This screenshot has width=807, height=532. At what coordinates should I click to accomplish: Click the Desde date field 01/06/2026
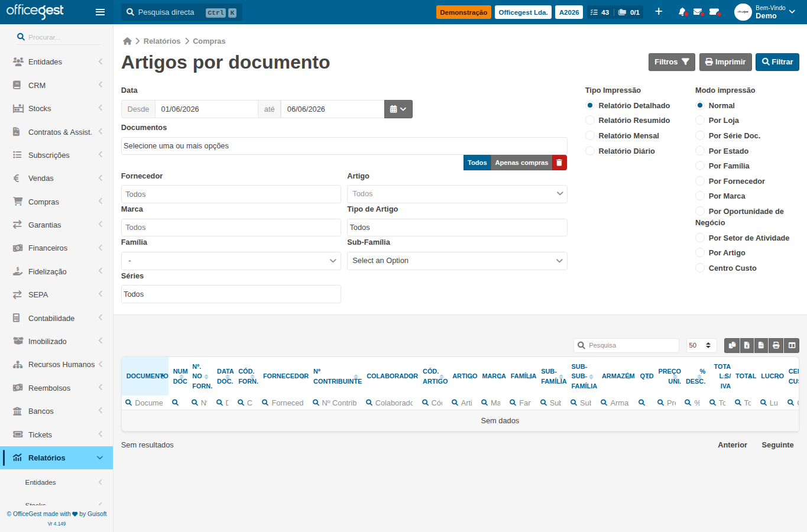point(206,109)
